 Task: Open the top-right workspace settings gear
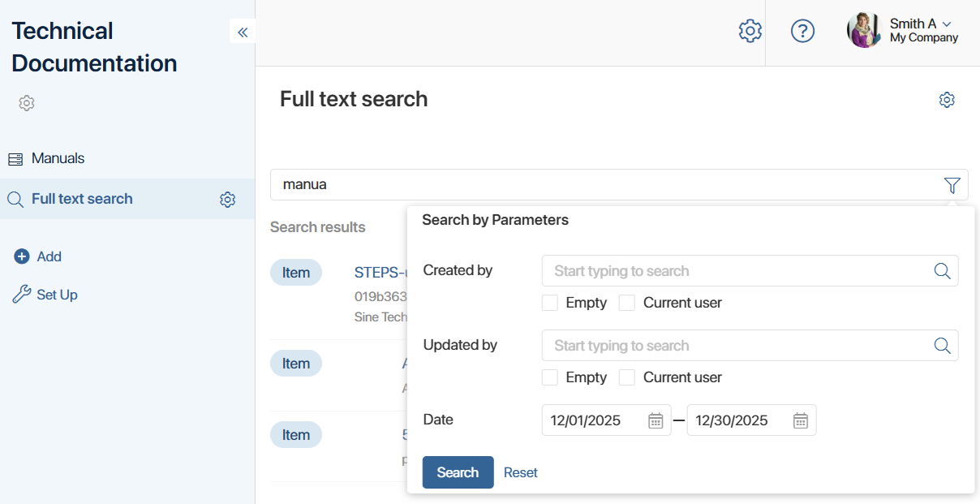[x=750, y=31]
